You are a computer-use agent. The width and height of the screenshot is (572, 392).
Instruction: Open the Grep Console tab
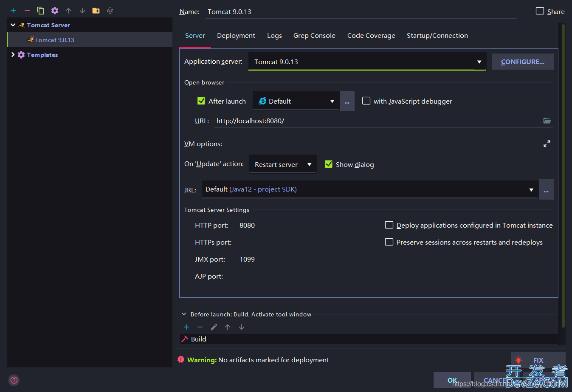314,36
